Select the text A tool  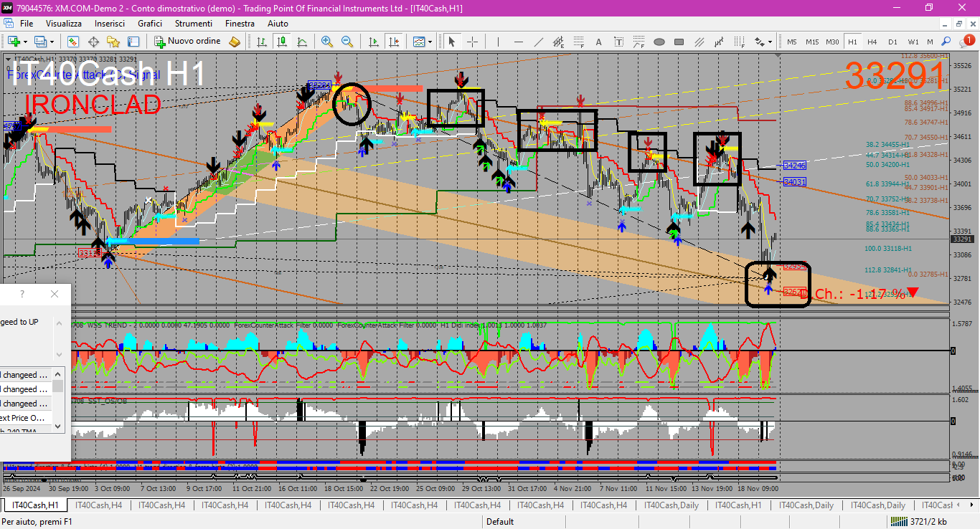(598, 42)
